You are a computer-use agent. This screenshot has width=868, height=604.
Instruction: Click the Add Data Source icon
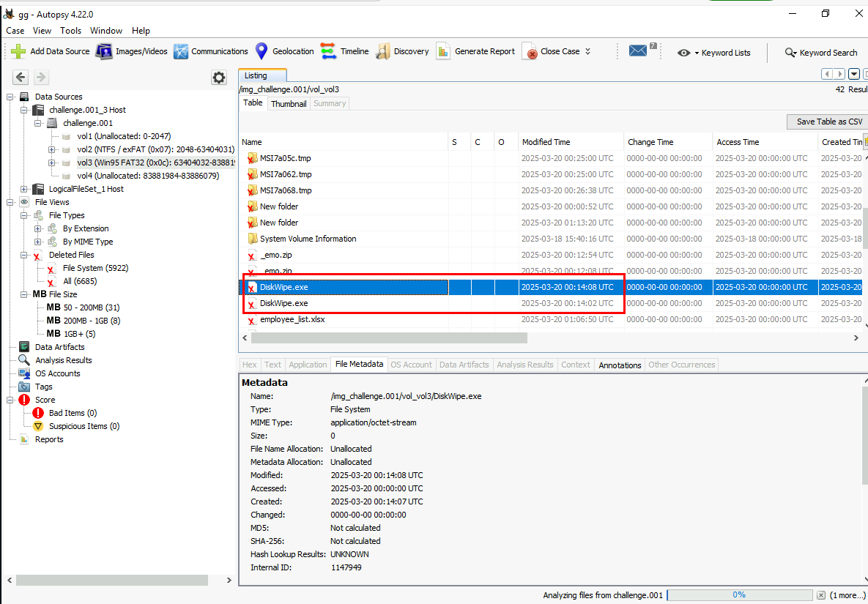18,51
